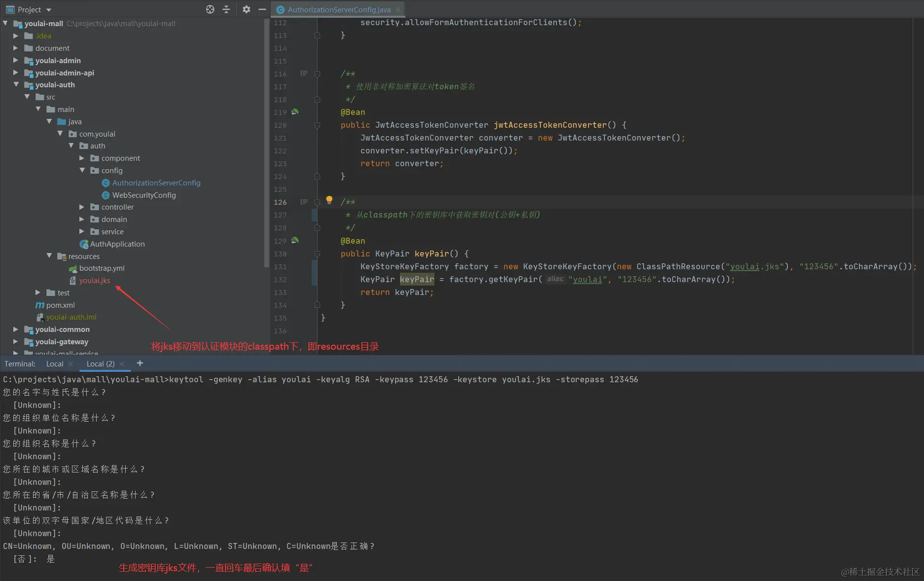
Task: Click the youlai.jks file icon
Action: (73, 281)
